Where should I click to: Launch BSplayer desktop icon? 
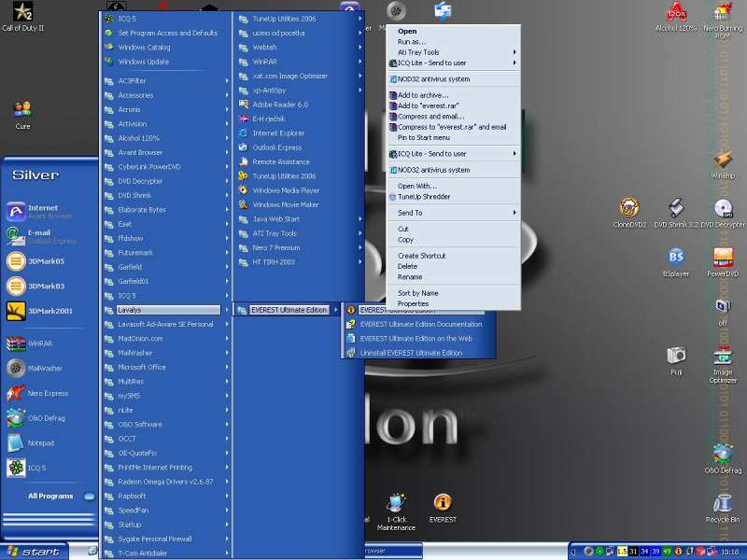pyautogui.click(x=676, y=262)
